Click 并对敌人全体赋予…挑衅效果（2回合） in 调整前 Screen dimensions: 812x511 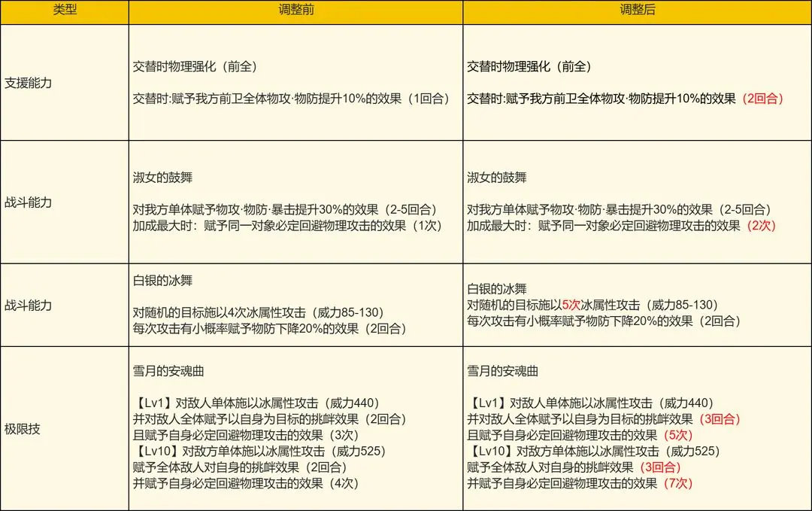click(270, 419)
